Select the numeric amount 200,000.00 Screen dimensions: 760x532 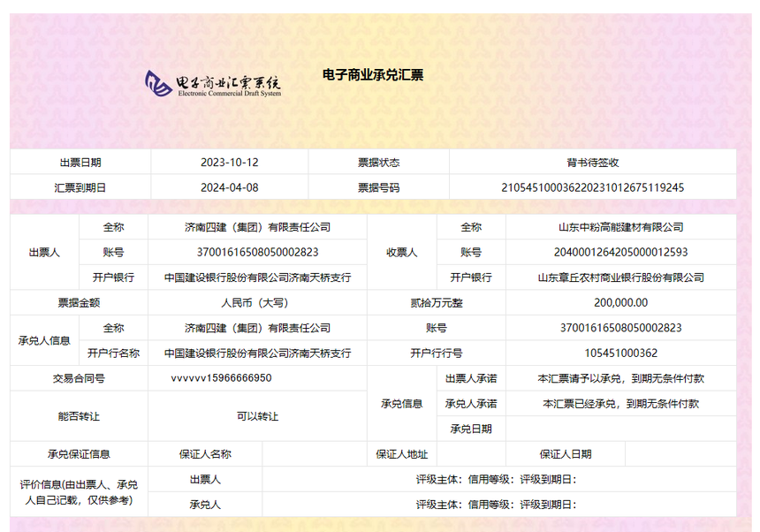pos(621,302)
